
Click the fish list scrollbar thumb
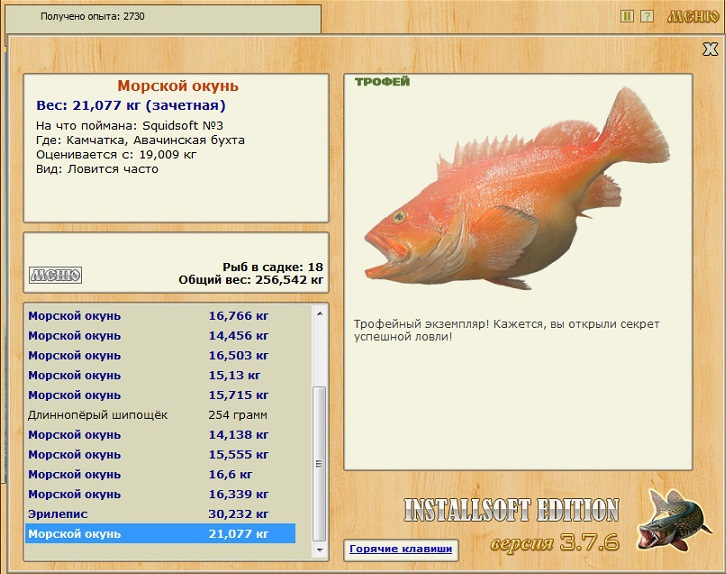point(319,463)
